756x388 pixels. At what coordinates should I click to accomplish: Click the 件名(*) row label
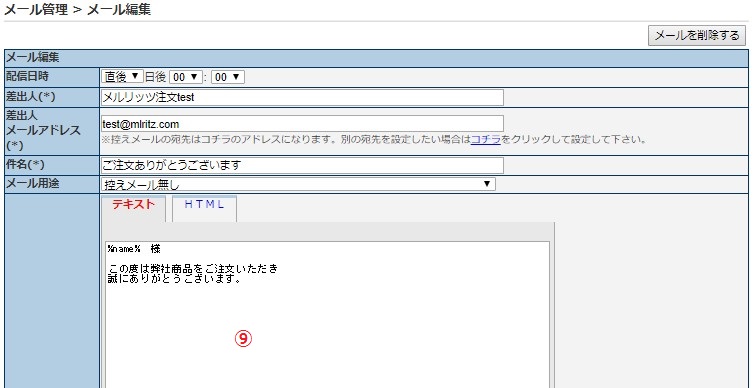(25, 164)
